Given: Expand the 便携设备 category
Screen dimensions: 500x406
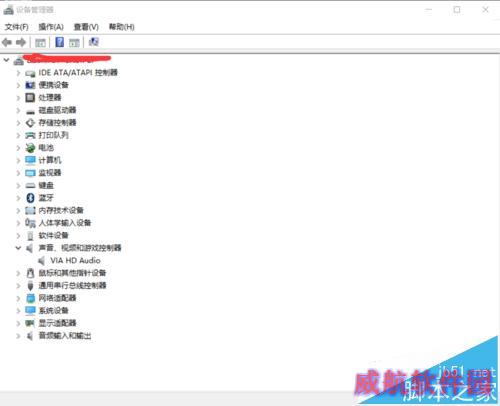Looking at the screenshot, I should [18, 85].
